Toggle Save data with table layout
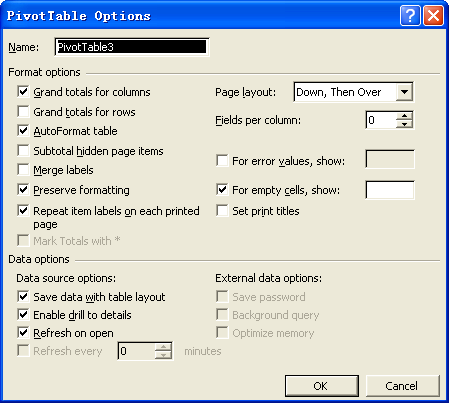 (23, 296)
